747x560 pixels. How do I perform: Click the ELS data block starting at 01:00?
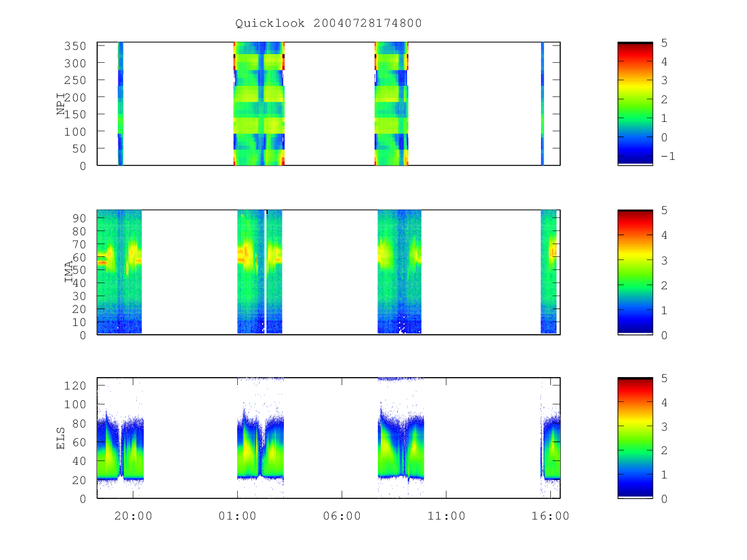[x=260, y=448]
